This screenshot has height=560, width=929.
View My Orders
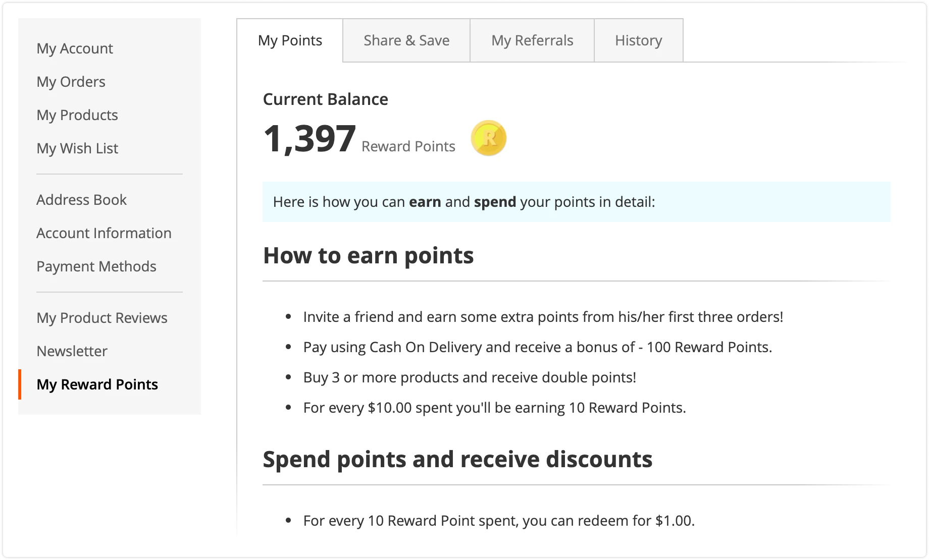[x=71, y=81]
